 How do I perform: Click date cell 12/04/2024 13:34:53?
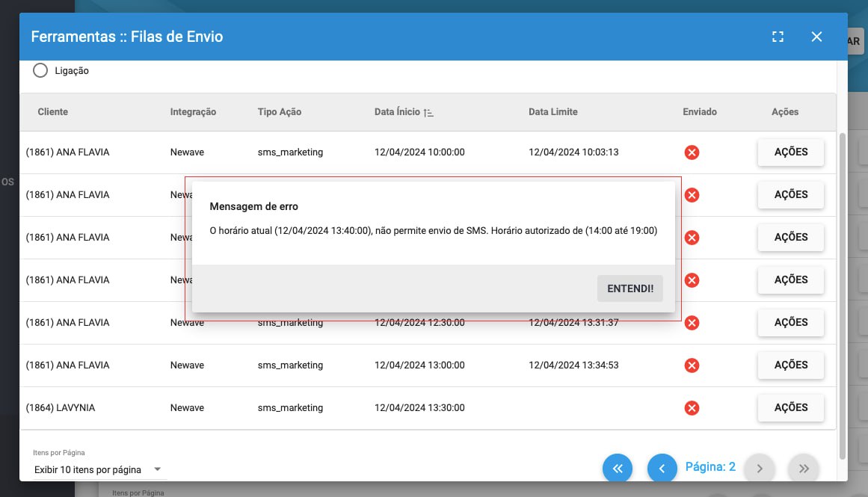[x=573, y=365]
